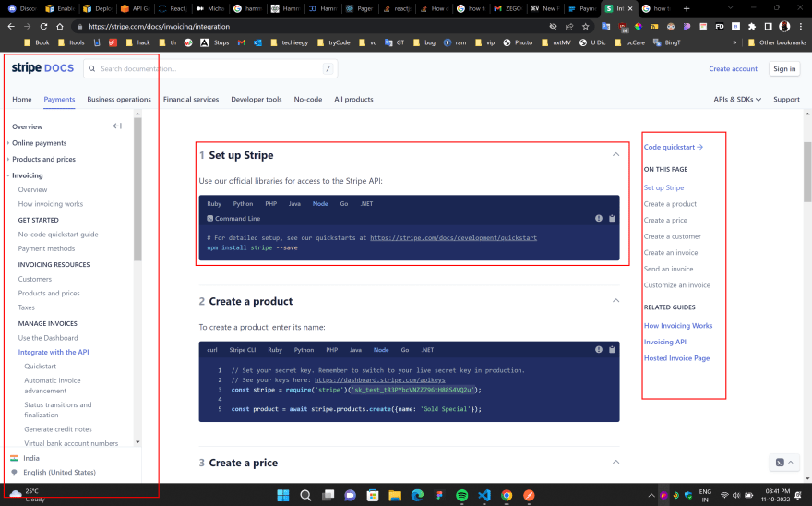This screenshot has width=812, height=506.
Task: Open the Google Translate extension icon
Action: pyautogui.click(x=605, y=27)
